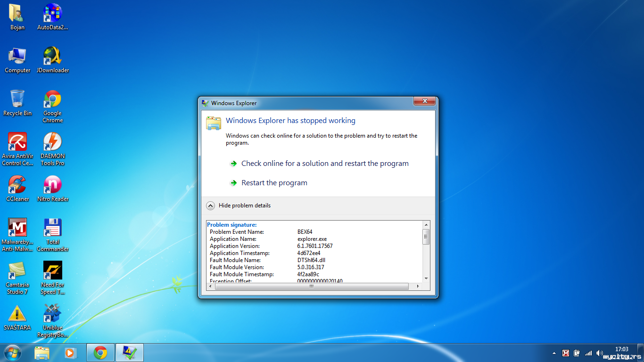Select the JDownloader desktop shortcut

[x=53, y=60]
